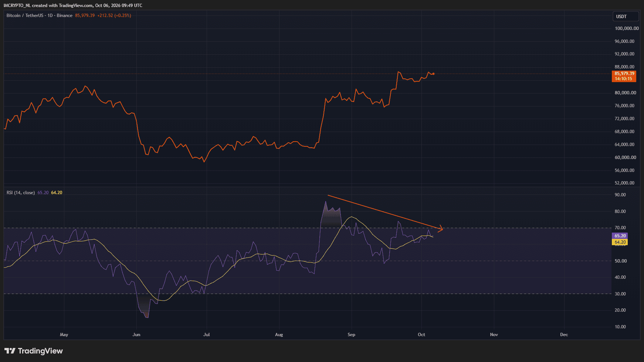Click the 14:10:15 countdown timer tag
Image resolution: width=644 pixels, height=362 pixels.
point(624,79)
